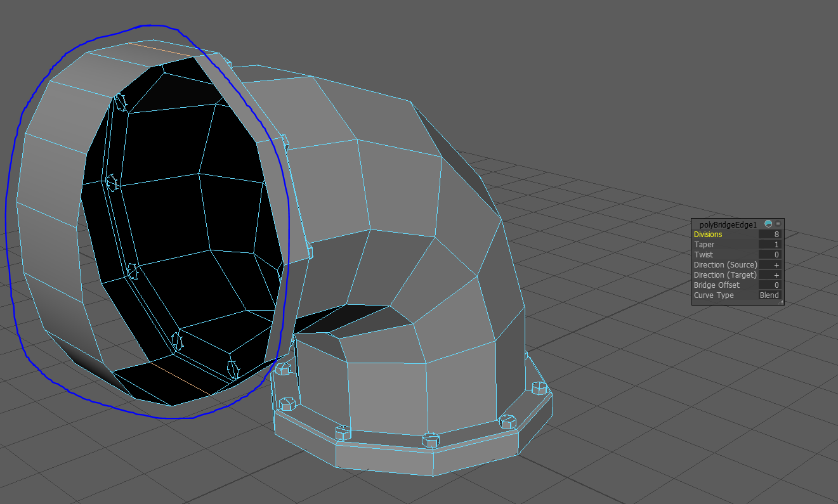Select the Taper attribute label
Viewport: 838px width, 504px height.
click(x=704, y=245)
